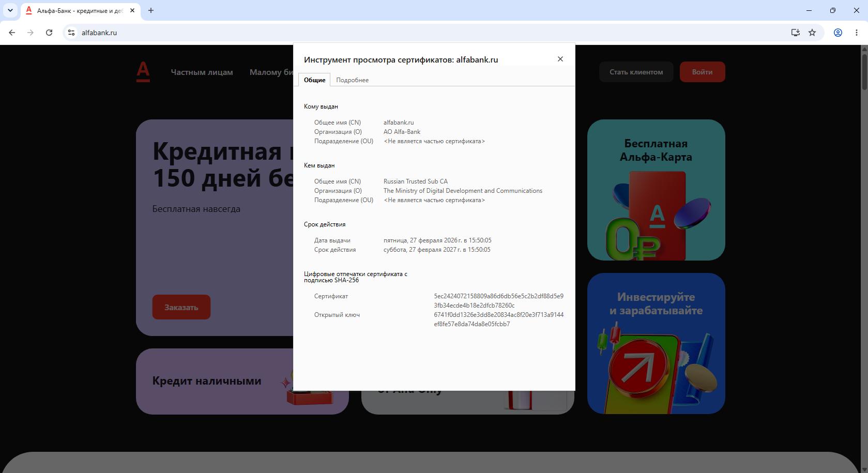The image size is (868, 473).
Task: Click the red Заказать button
Action: click(181, 307)
